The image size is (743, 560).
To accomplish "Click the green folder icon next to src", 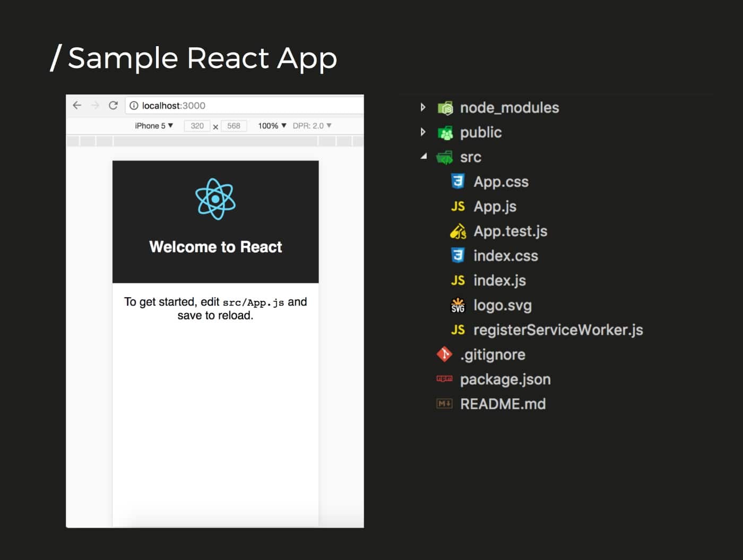I will click(x=444, y=157).
